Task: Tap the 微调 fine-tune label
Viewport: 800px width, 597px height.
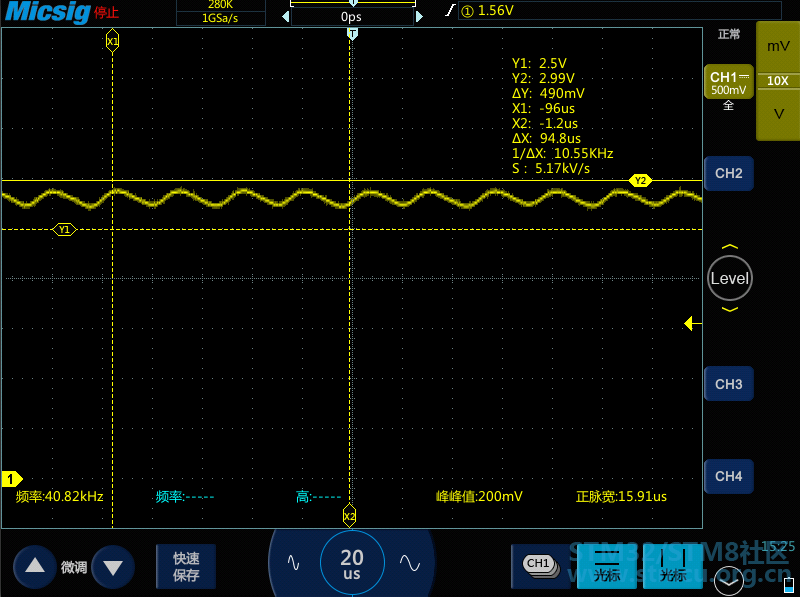Action: 74,567
